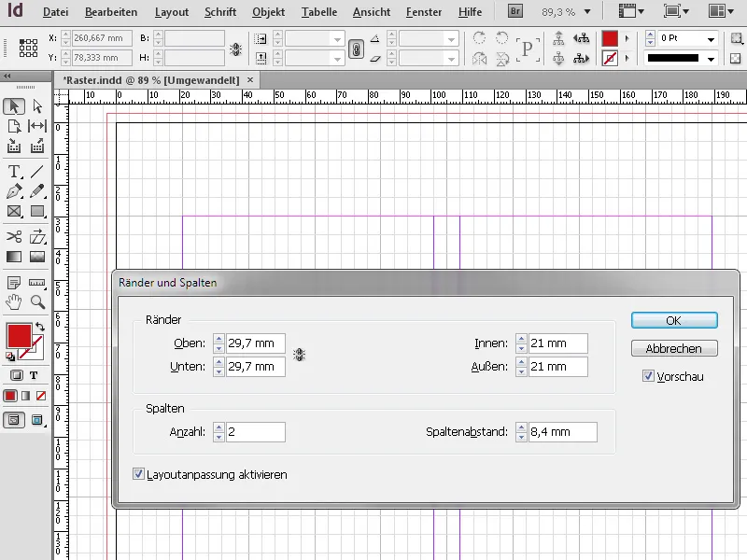The height and width of the screenshot is (560, 747).
Task: Select the Scissors tool
Action: (x=14, y=236)
